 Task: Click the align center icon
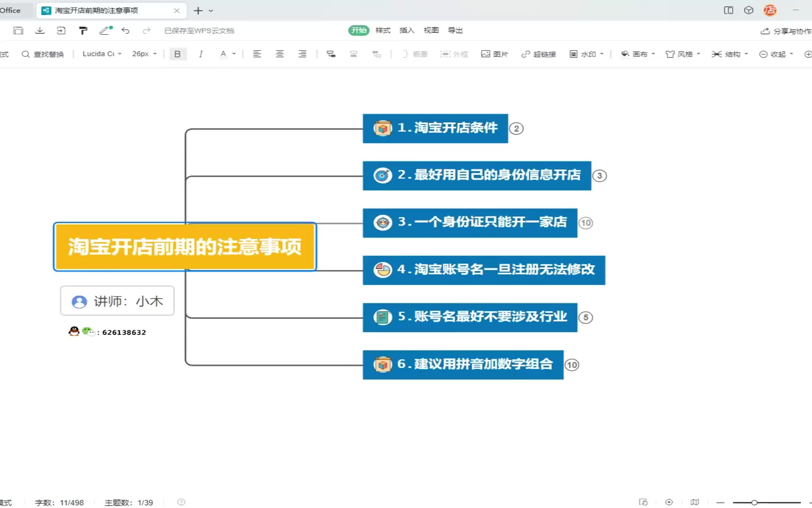click(280, 54)
